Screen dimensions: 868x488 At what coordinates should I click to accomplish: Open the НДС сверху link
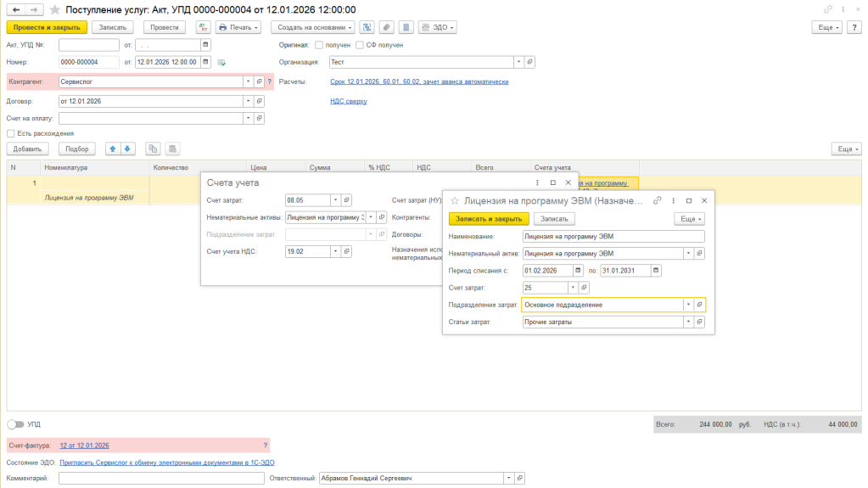349,101
